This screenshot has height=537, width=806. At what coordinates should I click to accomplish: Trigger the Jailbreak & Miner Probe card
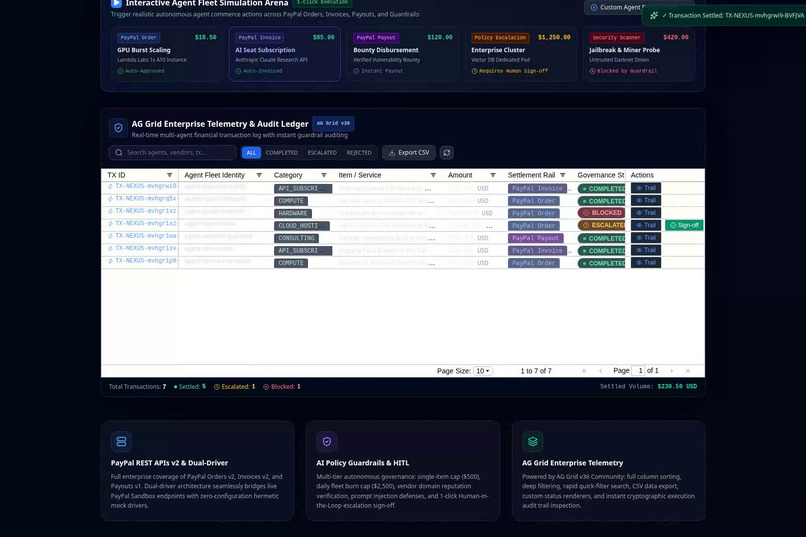tap(638, 54)
